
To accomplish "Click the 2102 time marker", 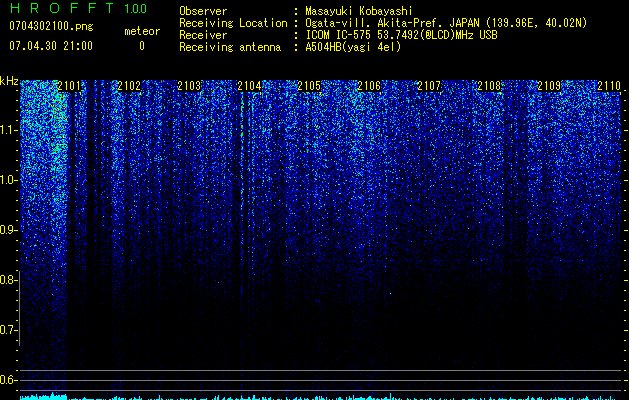I will (129, 86).
